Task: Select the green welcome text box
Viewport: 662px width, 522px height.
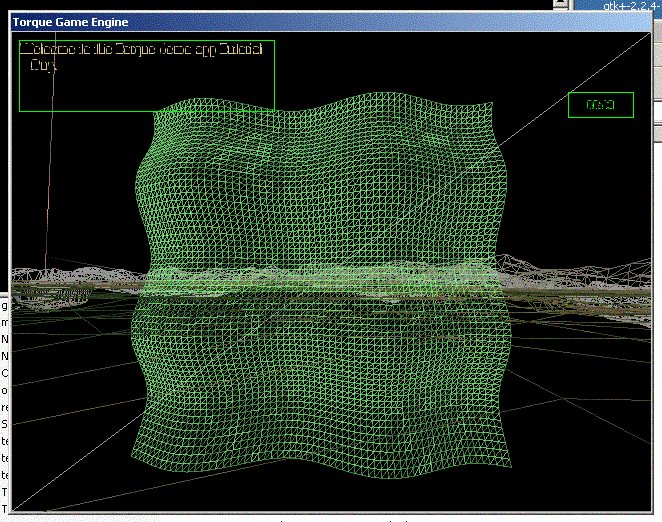Action: (146, 75)
